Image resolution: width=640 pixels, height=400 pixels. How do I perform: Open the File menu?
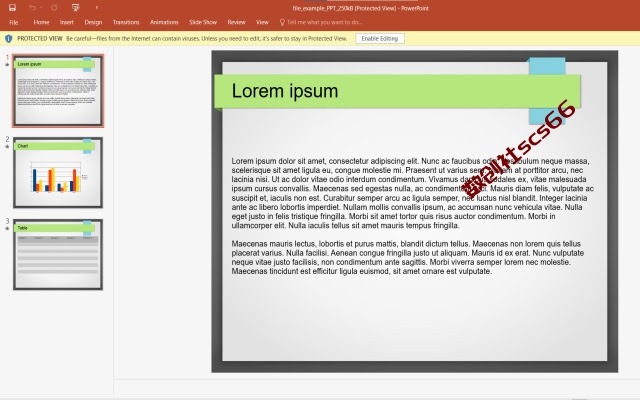point(13,22)
